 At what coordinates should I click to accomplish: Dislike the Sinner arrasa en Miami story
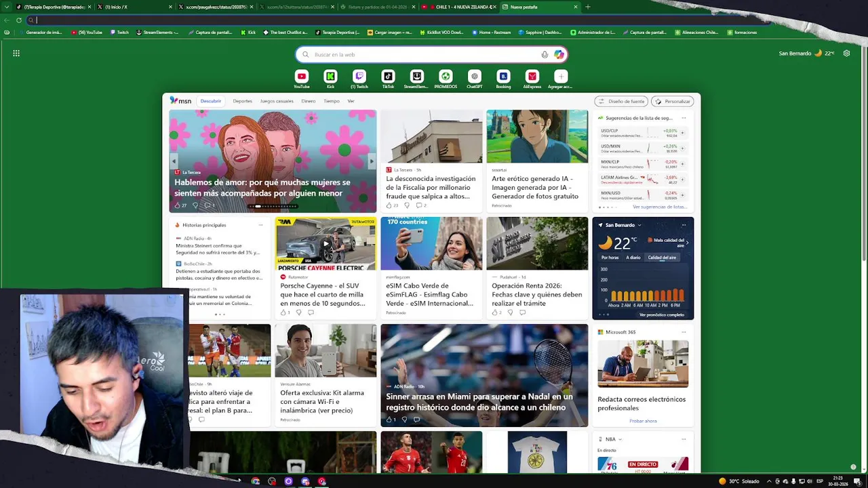(x=405, y=420)
